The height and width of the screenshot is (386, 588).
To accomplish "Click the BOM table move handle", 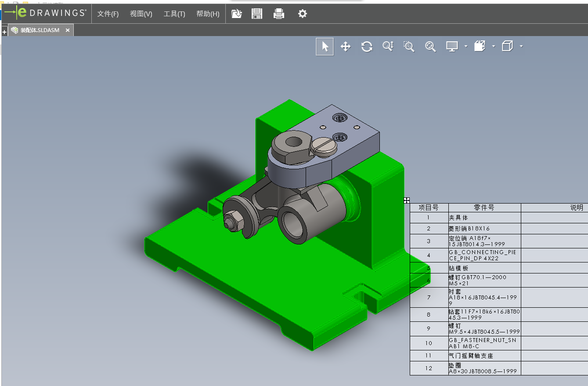I will pos(407,200).
